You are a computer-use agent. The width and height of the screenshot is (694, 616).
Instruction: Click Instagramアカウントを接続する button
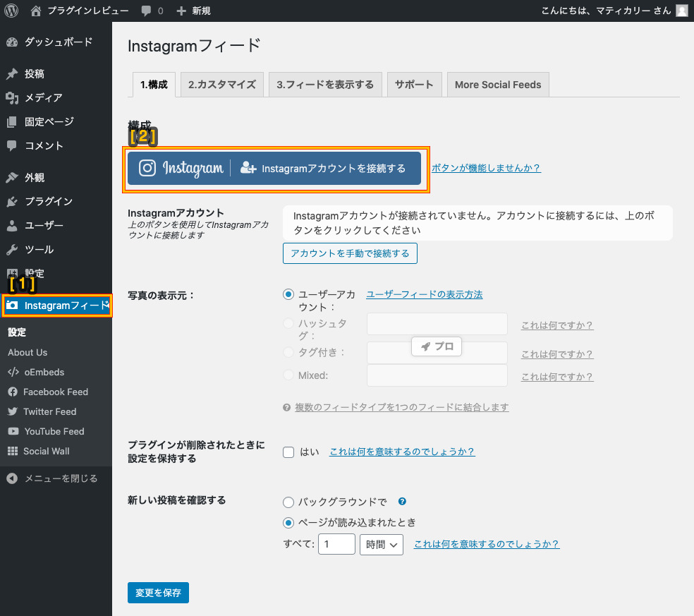point(274,168)
